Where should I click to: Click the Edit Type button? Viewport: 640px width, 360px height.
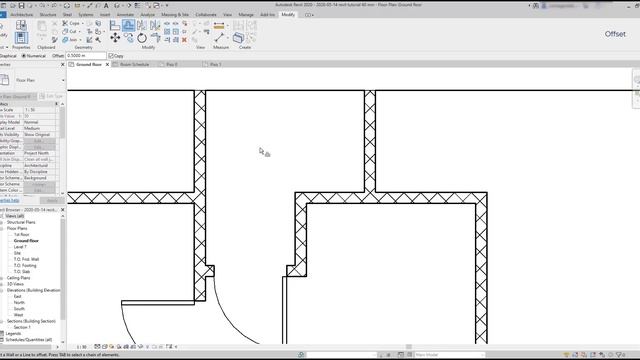pos(51,96)
